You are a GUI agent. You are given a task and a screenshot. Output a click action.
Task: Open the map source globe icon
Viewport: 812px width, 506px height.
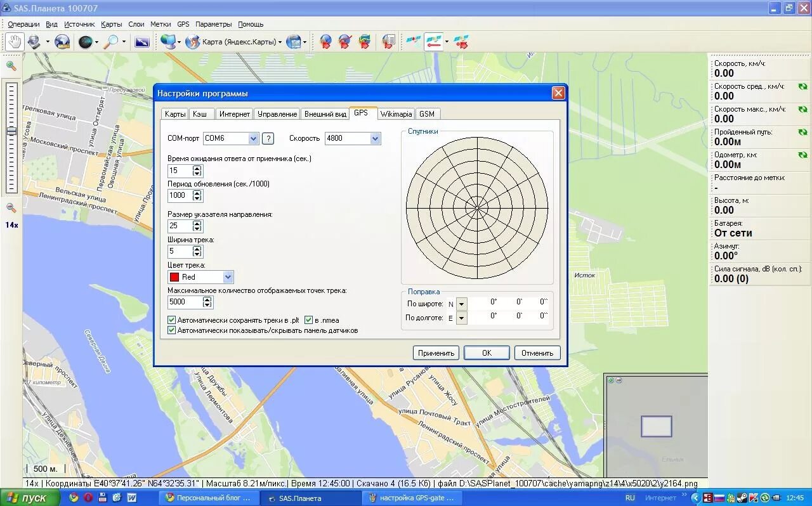coord(168,42)
